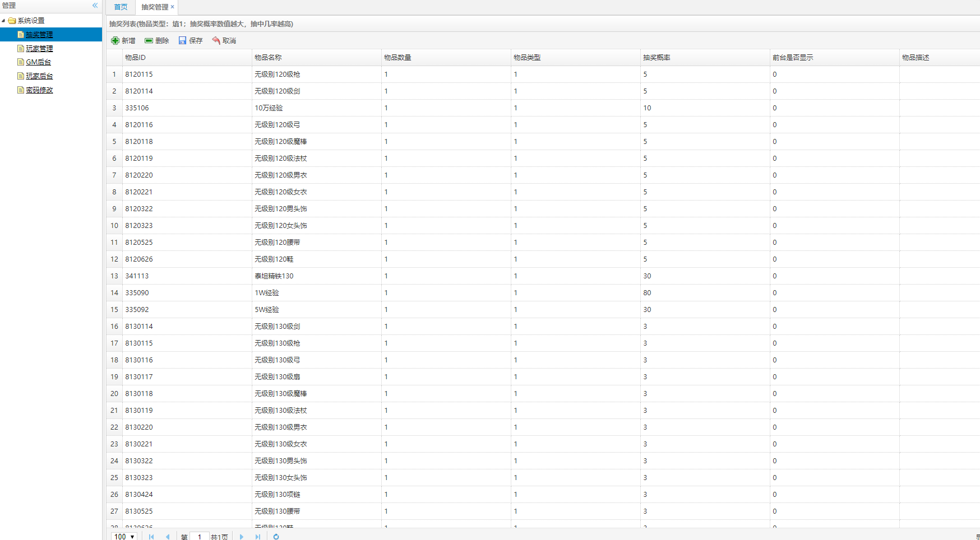
Task: Click the page number input field
Action: coord(200,537)
